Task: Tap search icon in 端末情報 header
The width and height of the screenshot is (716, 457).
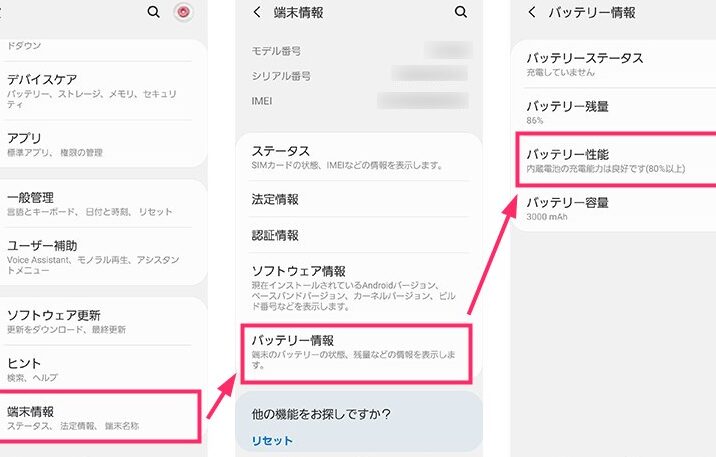Action: pos(461,12)
